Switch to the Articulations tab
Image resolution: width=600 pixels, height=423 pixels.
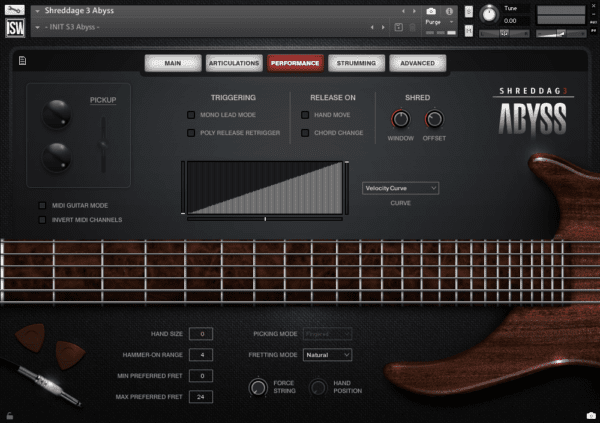point(234,63)
